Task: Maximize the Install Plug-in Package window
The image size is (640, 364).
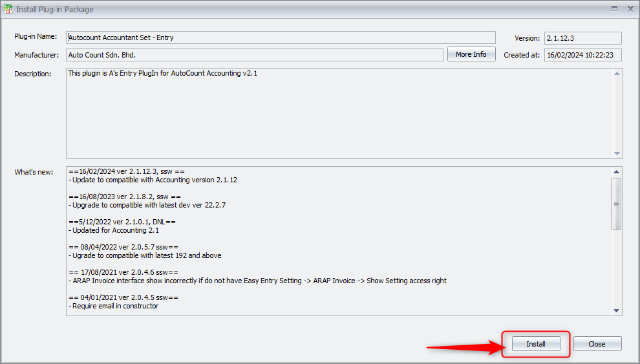Action: pyautogui.click(x=613, y=9)
